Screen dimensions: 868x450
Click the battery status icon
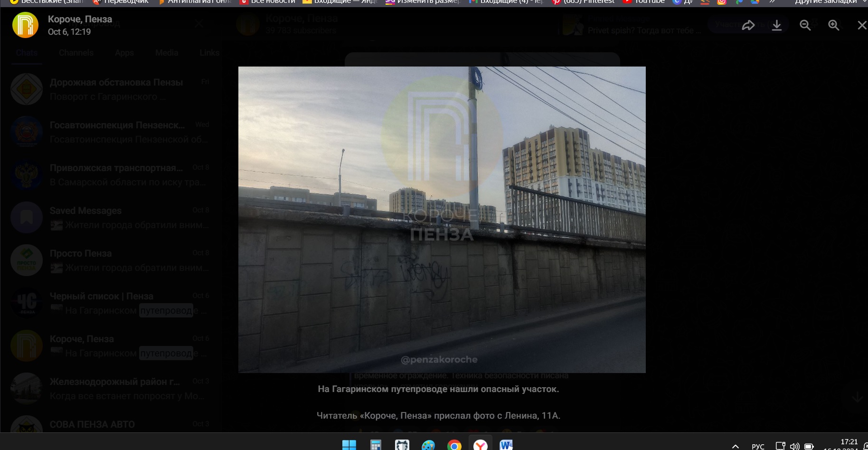point(809,446)
